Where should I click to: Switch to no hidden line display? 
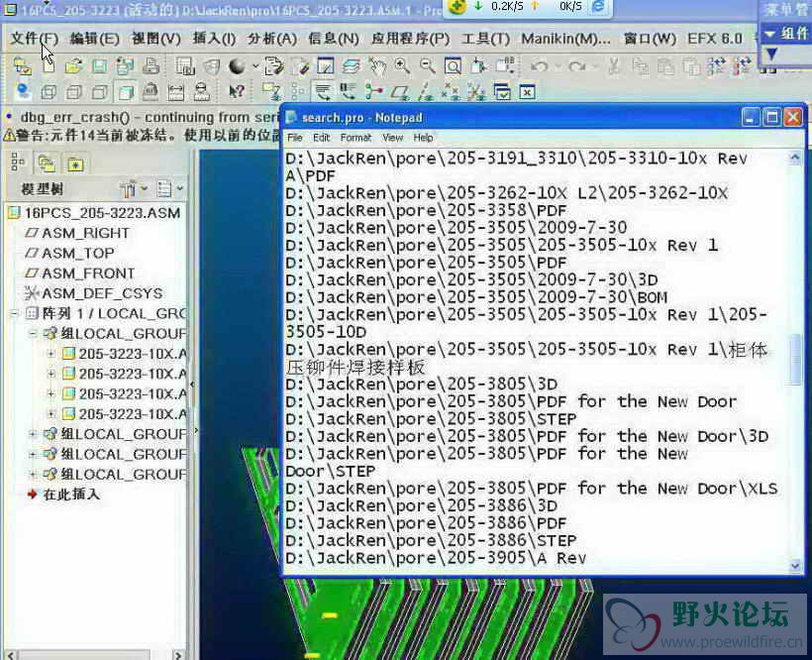click(99, 92)
